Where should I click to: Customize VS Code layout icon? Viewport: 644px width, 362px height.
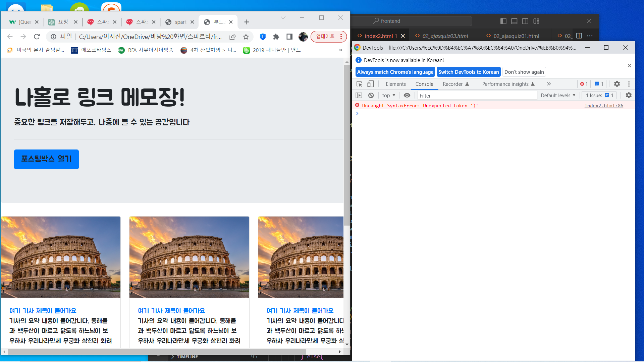point(536,21)
